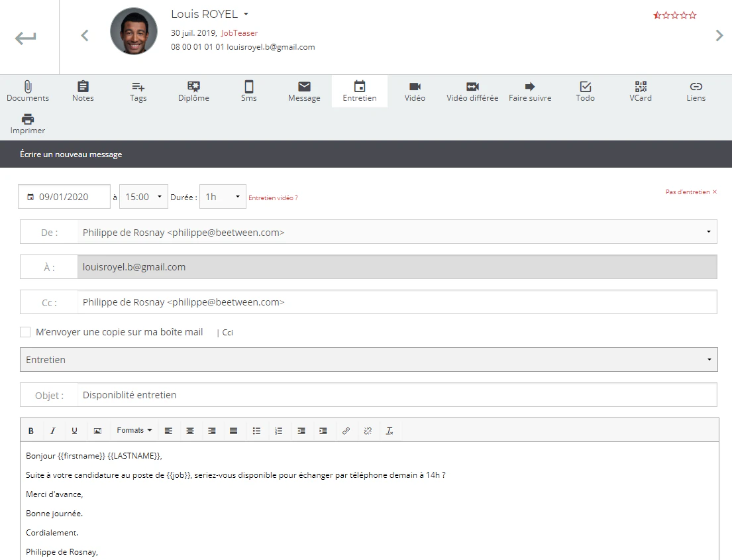Viewport: 732px width, 560px height.
Task: Select the Entretien calendar tab
Action: tap(360, 91)
